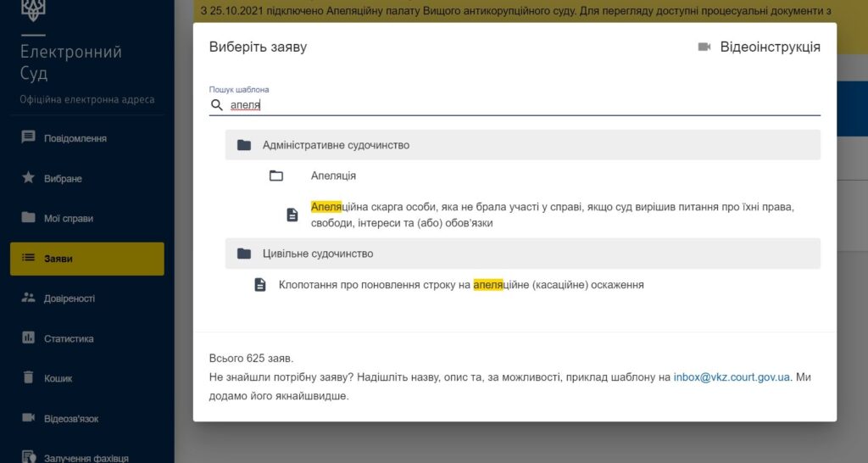View Статистика section
Screen dimensions: 868x463
[x=87, y=338]
